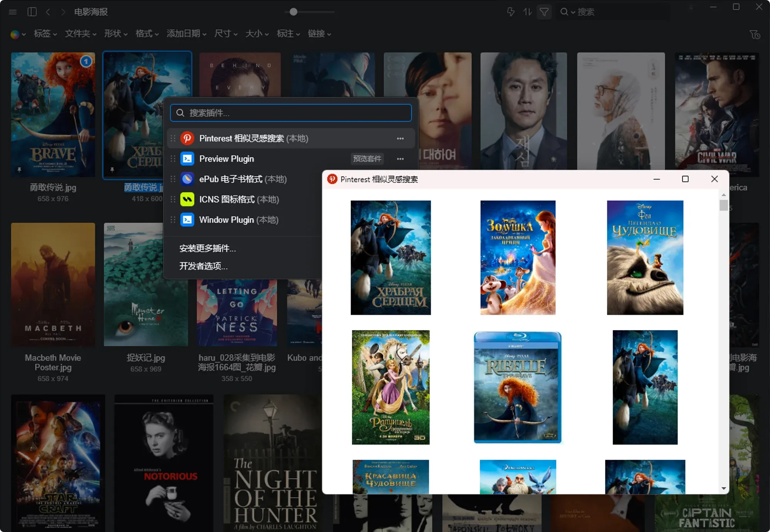Expand the 文件夹 filter dropdown

click(x=80, y=34)
